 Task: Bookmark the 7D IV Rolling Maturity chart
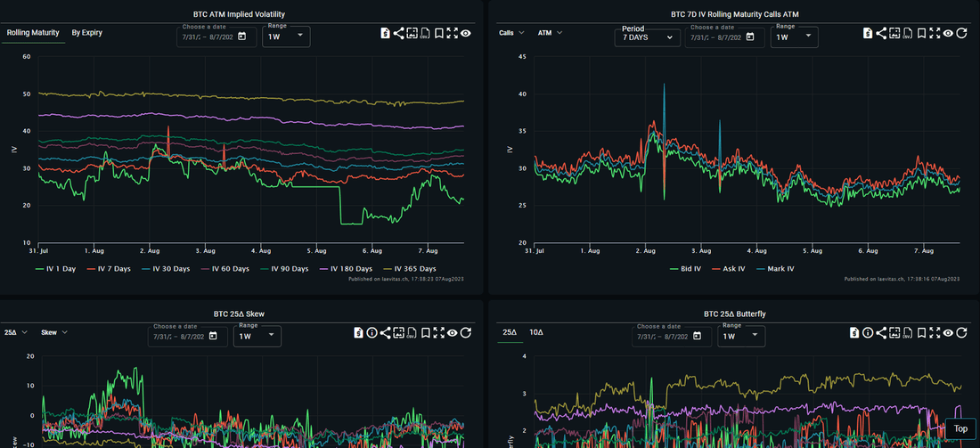[x=921, y=33]
